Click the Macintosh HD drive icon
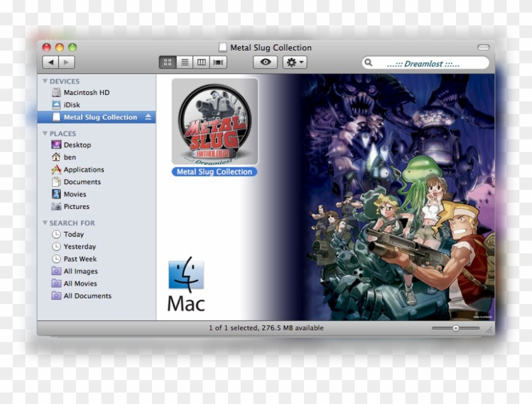 [56, 92]
